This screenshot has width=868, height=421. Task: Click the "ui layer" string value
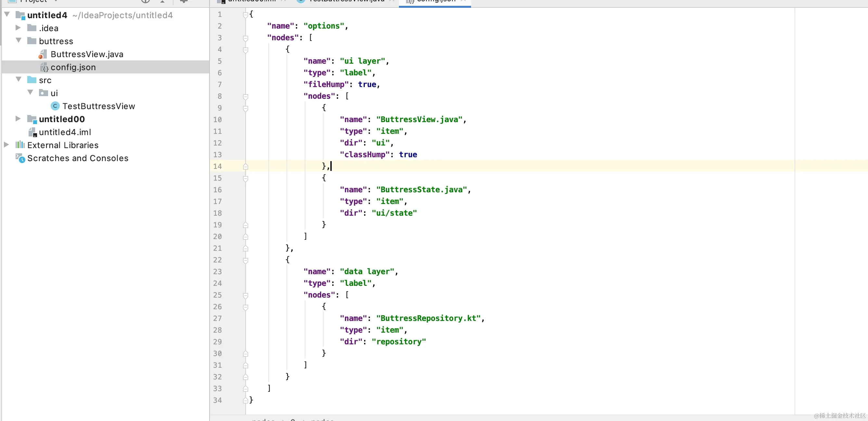363,61
